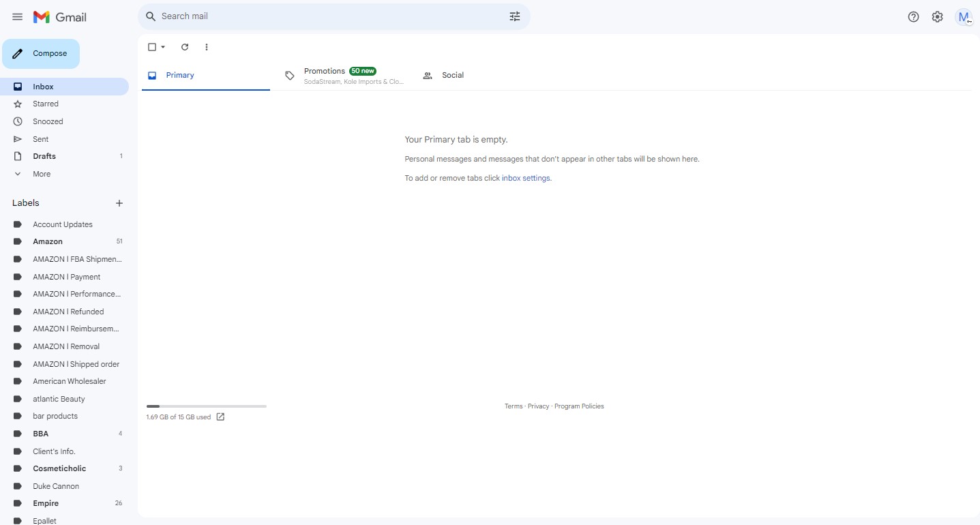Open the Sent folder

[x=64, y=139]
